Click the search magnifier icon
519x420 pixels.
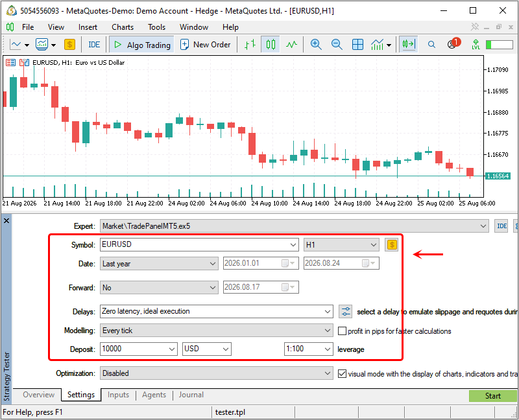coord(431,44)
